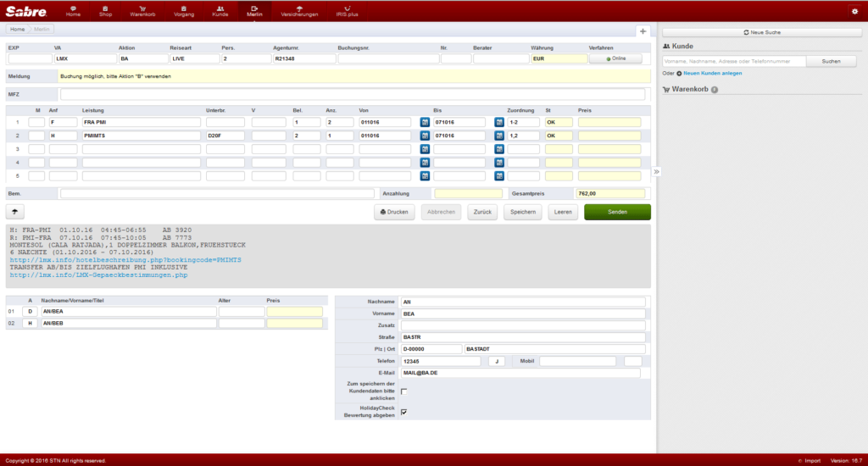Click the upward arrow button below Bem.
868x466 pixels.
pos(15,212)
